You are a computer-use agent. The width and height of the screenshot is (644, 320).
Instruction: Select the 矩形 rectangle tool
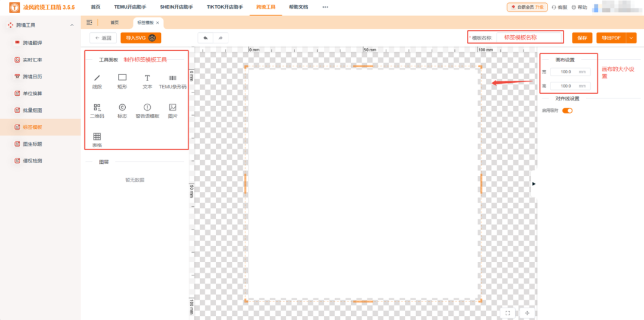click(x=122, y=81)
